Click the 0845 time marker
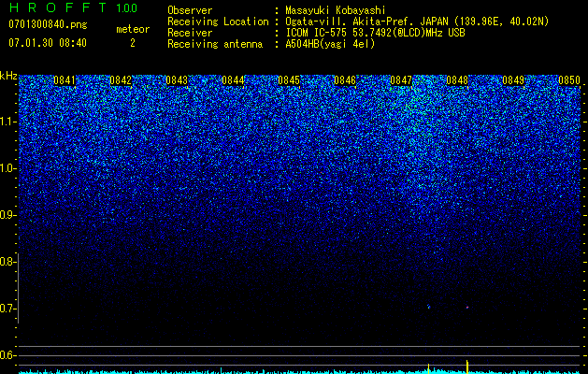This screenshot has width=588, height=374. 289,80
